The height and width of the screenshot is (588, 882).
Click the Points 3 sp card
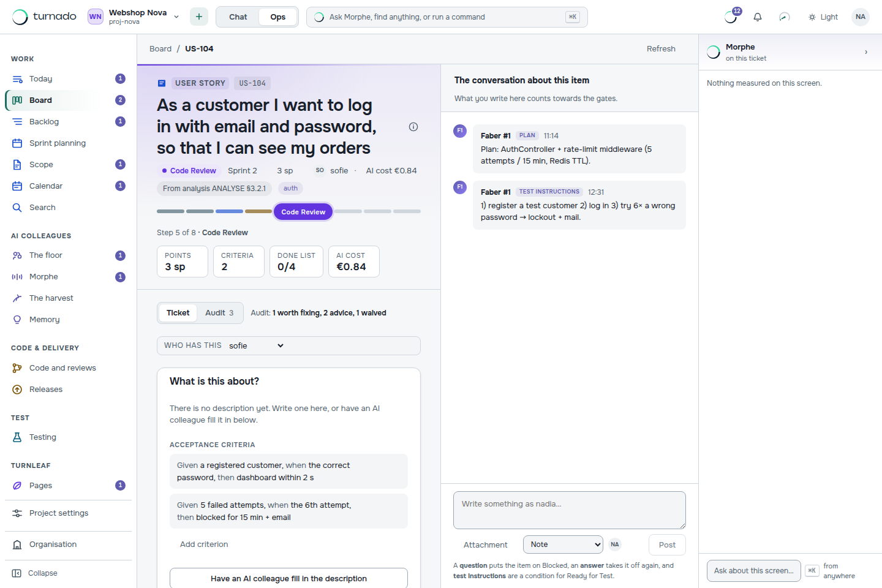pyautogui.click(x=183, y=262)
